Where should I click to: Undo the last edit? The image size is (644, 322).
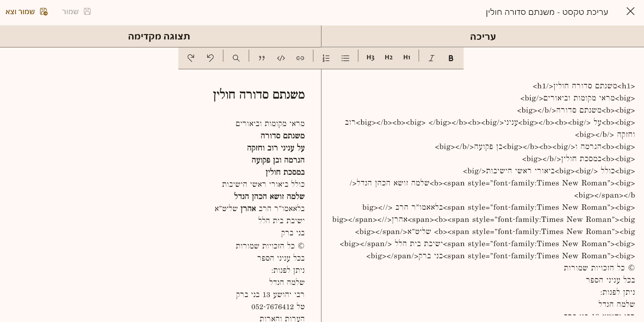tap(210, 58)
